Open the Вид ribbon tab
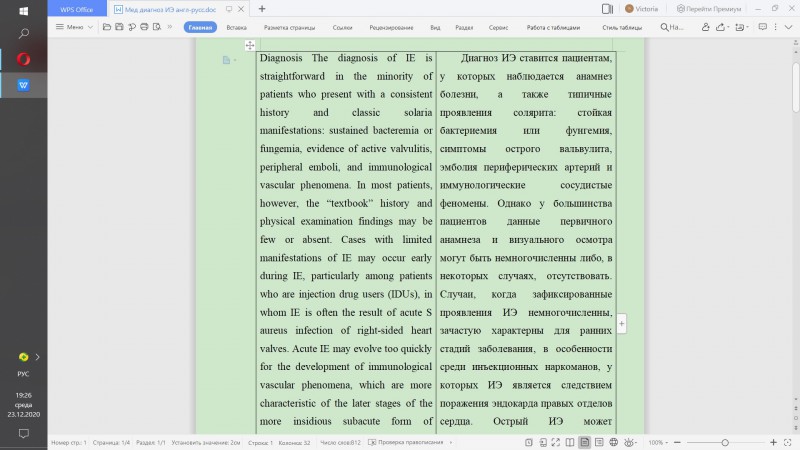Viewport: 800px width, 450px height. tap(435, 28)
